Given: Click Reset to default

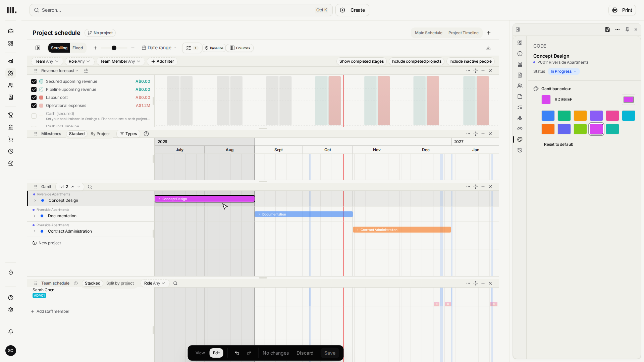Looking at the screenshot, I should (x=558, y=144).
